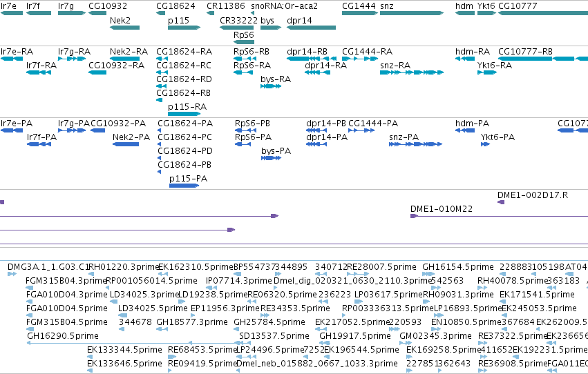Select the RE36908.5prime EST

[482, 371]
